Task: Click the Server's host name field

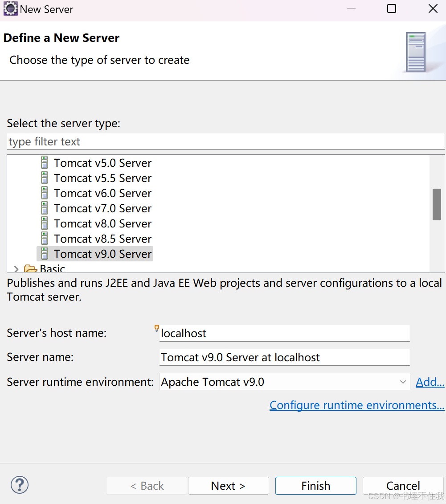Action: tap(285, 333)
